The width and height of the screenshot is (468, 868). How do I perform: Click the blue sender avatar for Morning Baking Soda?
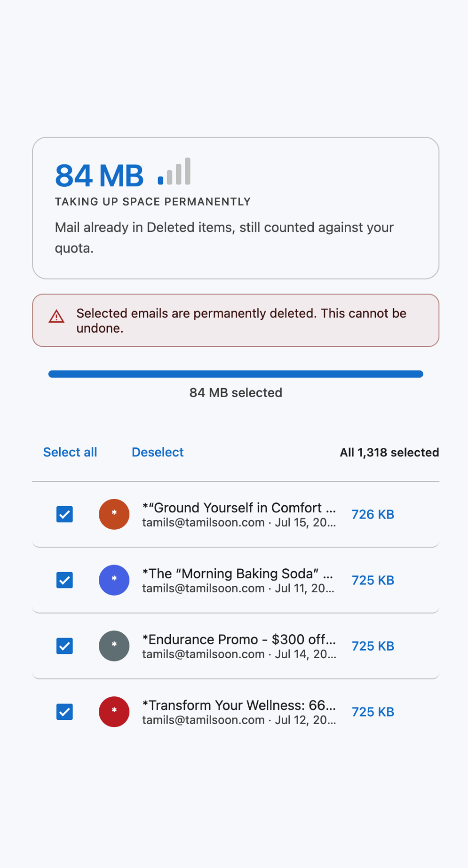coord(114,580)
